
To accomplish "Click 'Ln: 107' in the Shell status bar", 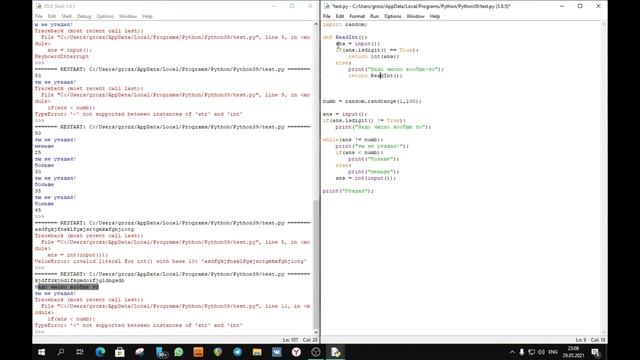I will point(291,340).
